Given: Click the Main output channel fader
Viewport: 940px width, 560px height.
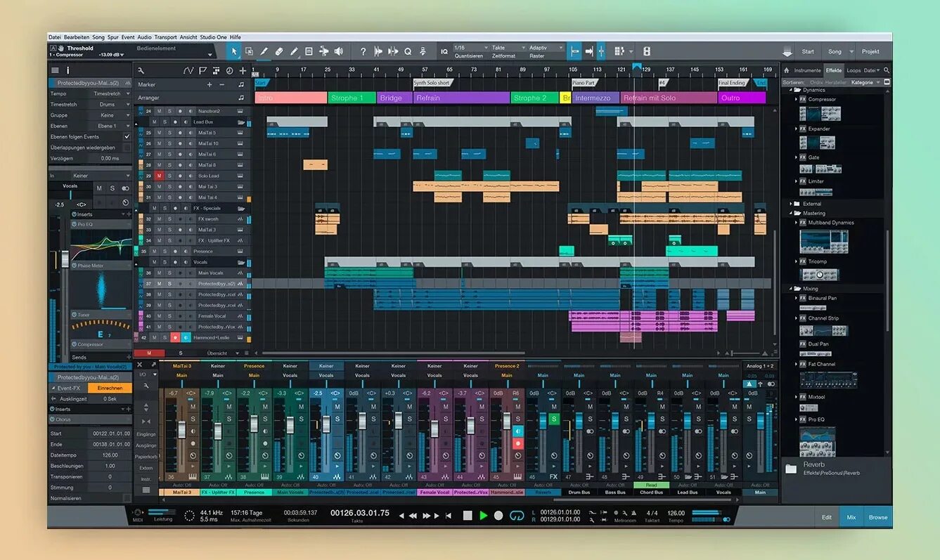Looking at the screenshot, I should pyautogui.click(x=760, y=421).
